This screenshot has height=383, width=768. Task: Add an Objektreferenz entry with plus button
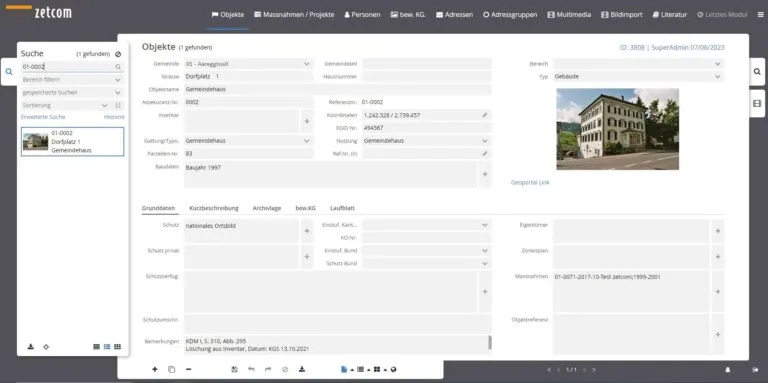click(718, 335)
